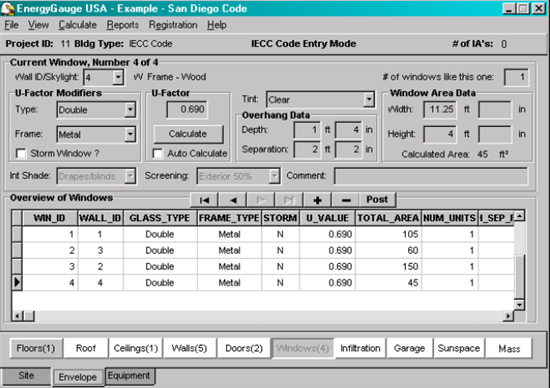This screenshot has height=388, width=550.
Task: Switch to the Doors(2) tab
Action: tap(244, 348)
